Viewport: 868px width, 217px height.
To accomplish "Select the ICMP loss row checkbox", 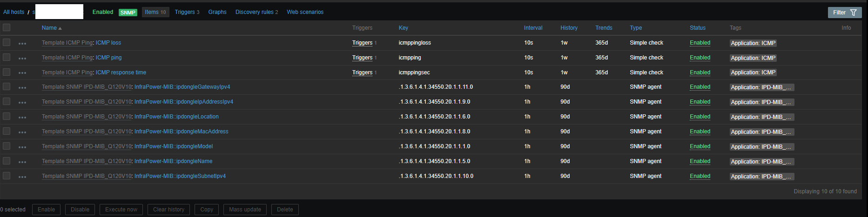I will (7, 42).
